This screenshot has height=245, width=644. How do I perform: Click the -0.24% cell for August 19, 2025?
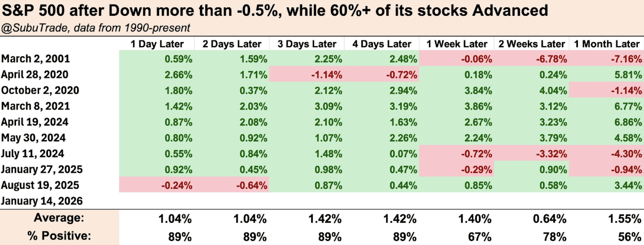click(x=177, y=185)
